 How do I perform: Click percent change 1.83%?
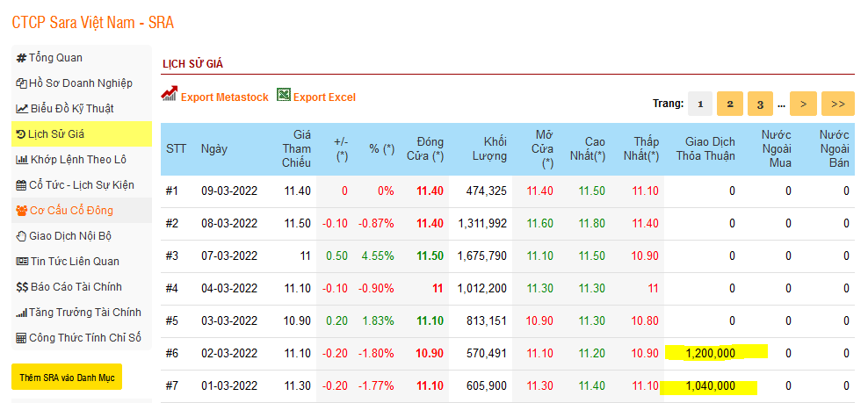tap(378, 320)
